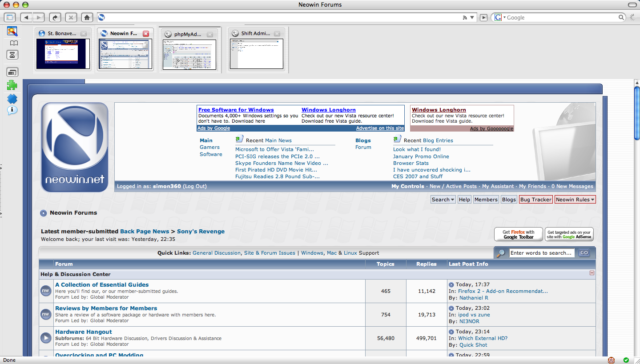This screenshot has width=640, height=364.
Task: Switch to the St. Bonaventure tab
Action: [x=61, y=34]
